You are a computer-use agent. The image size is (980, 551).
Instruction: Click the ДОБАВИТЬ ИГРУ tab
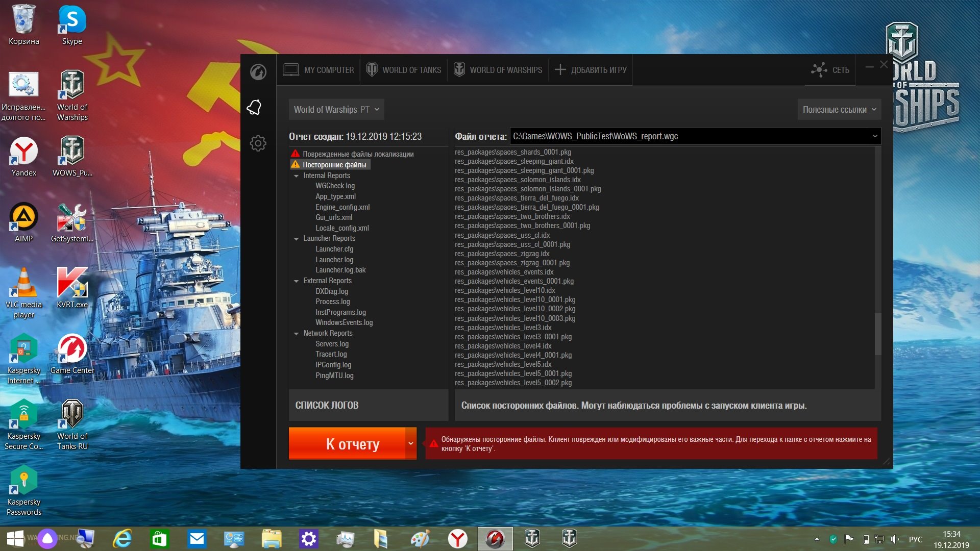[x=591, y=70]
